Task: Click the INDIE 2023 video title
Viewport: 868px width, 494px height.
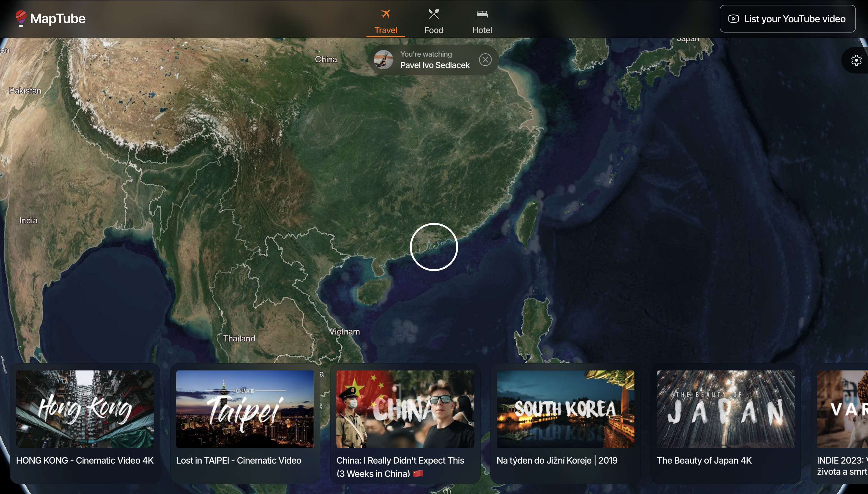Action: pos(842,466)
